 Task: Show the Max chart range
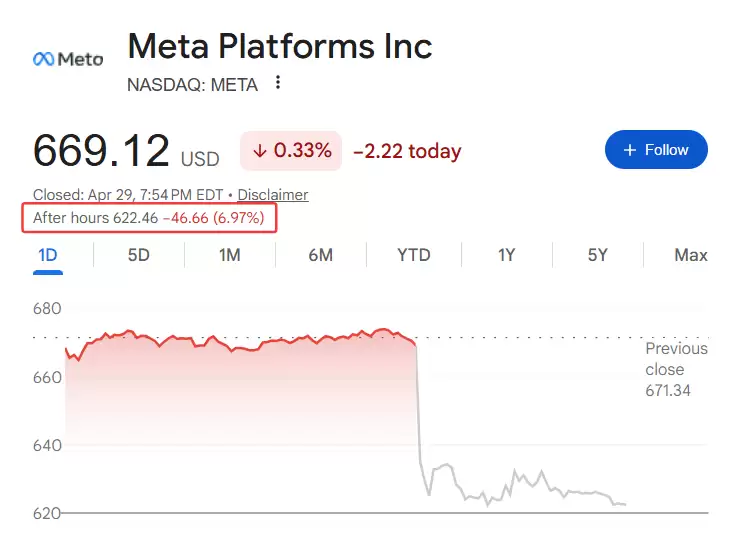[690, 255]
